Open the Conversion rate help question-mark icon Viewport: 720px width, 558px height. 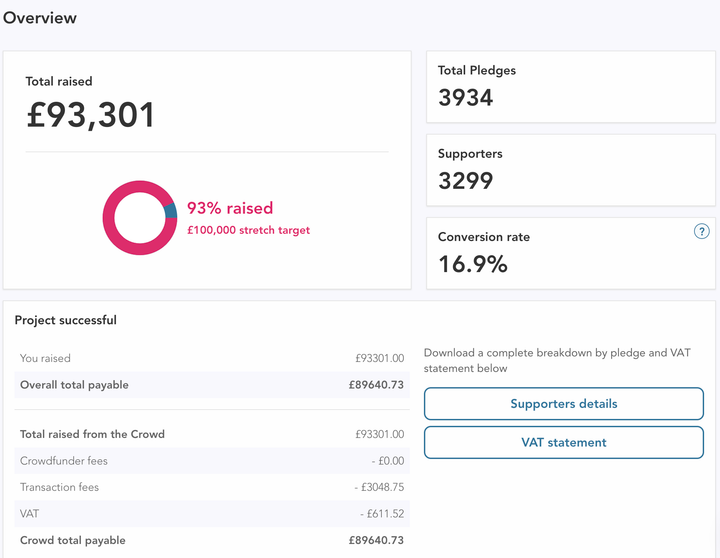[x=701, y=231]
